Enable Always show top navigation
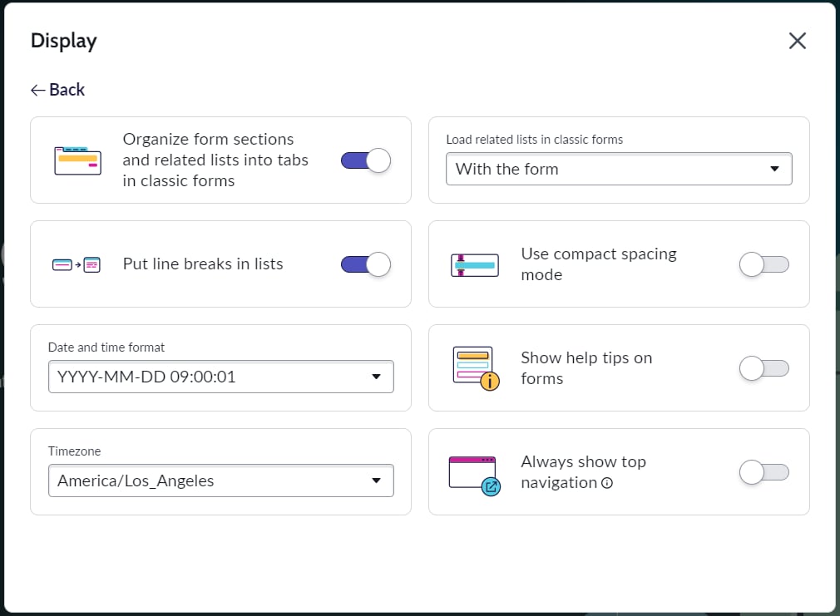Screen dimensions: 840x616 [x=764, y=471]
